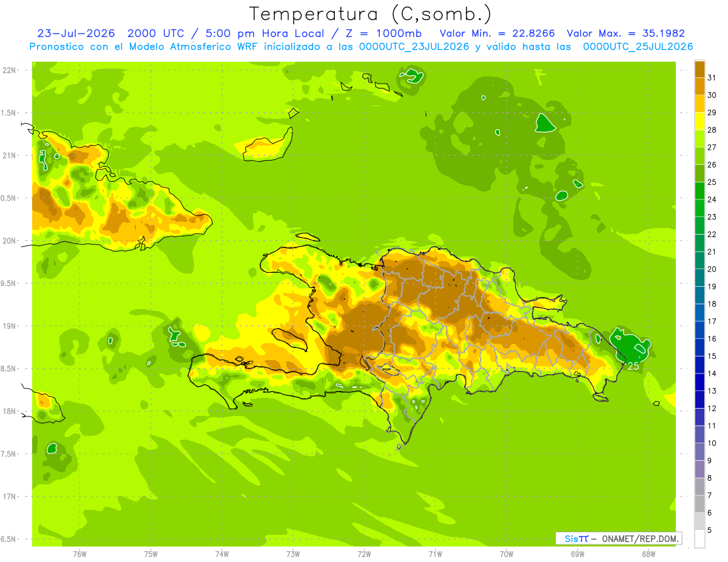Click the '71W' longitude axis label
Screen dimensions: 728x562
point(435,554)
